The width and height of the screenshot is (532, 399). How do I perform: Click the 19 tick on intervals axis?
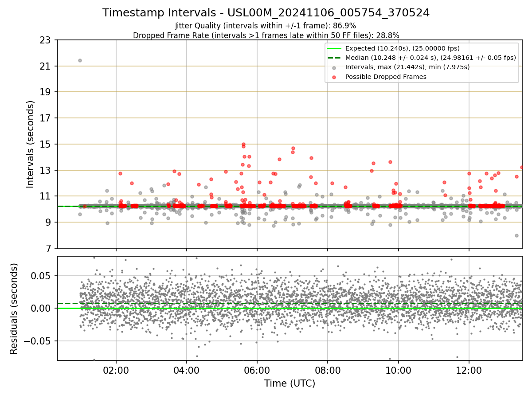pyautogui.click(x=46, y=92)
